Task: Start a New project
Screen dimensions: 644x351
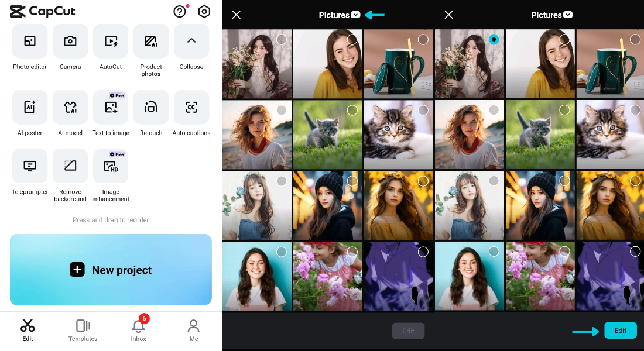Action: coord(111,270)
